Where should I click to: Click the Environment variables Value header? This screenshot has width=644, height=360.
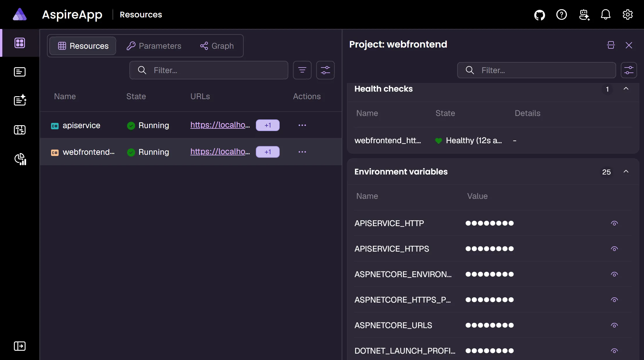click(477, 196)
